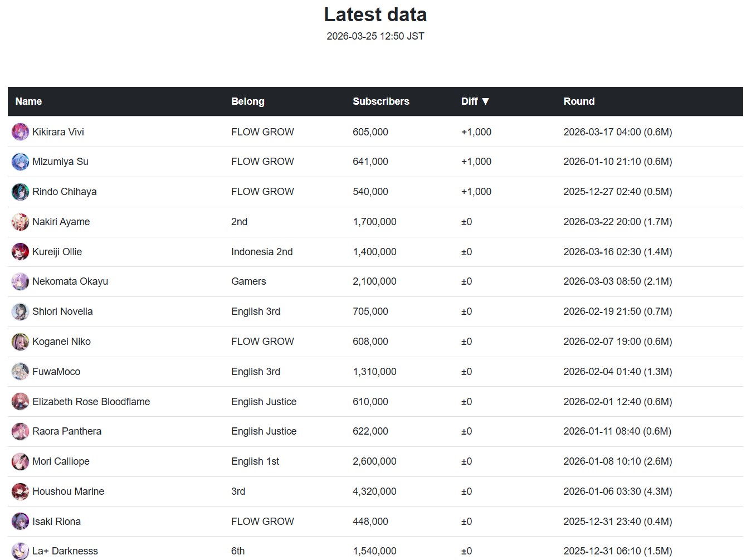Viewport: 751px width, 560px height.
Task: Select subscriber count 2,100,000
Action: point(375,281)
